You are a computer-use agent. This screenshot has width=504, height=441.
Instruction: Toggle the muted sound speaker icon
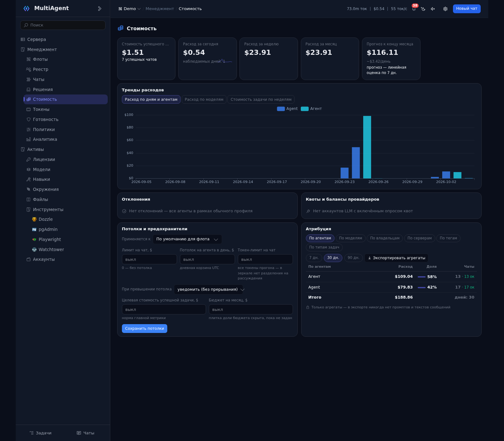[x=433, y=9]
